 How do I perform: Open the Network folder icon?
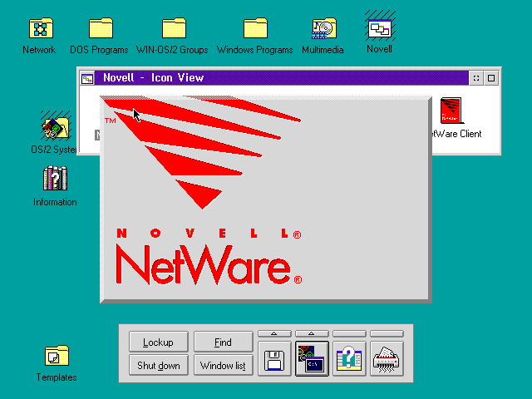click(x=41, y=28)
